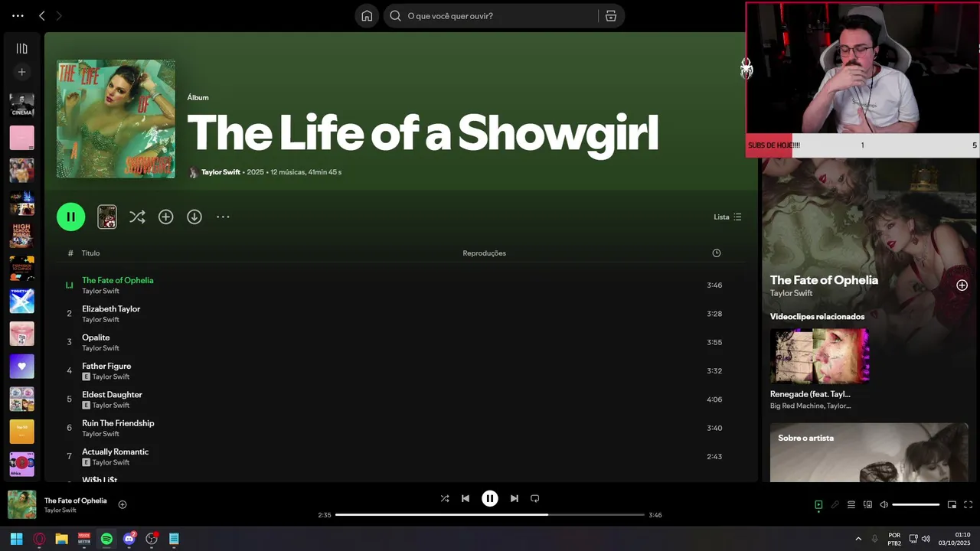This screenshot has height=551, width=980.
Task: Open The Fate of Ophelia in the bottom bar
Action: click(76, 500)
